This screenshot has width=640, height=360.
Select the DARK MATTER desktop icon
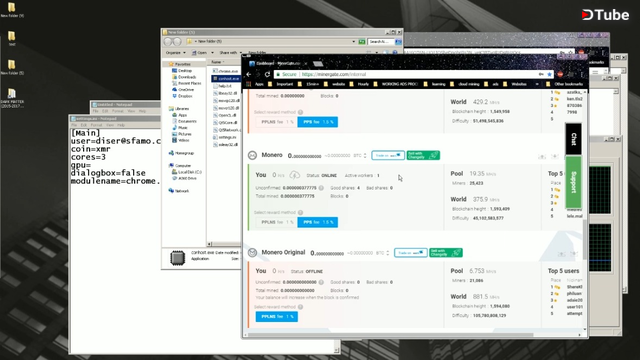pos(12,98)
